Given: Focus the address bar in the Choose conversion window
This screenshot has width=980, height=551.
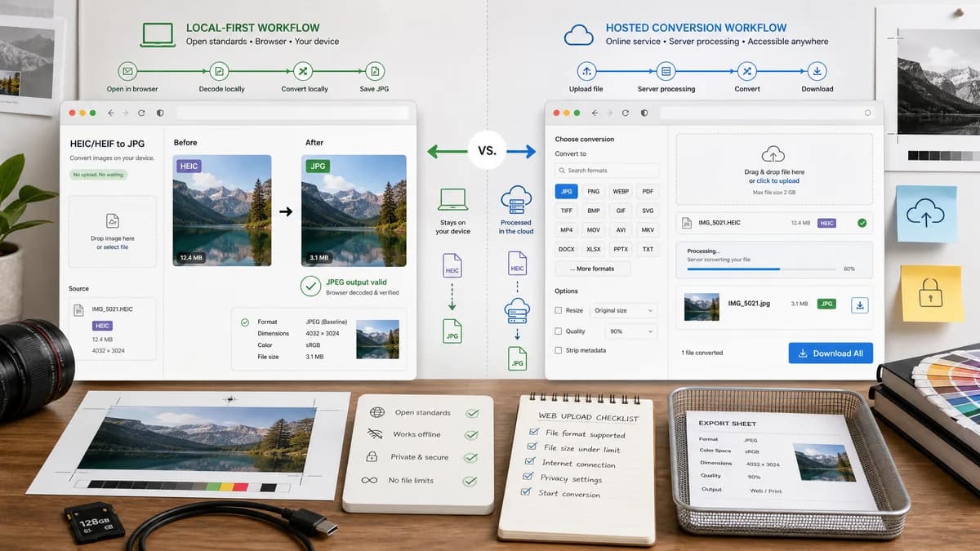Looking at the screenshot, I should pyautogui.click(x=768, y=113).
